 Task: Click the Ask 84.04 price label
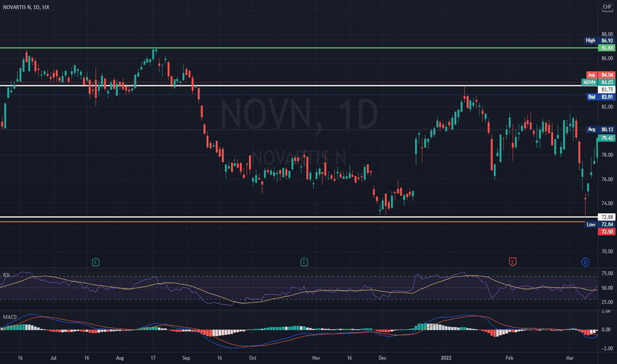(x=600, y=75)
